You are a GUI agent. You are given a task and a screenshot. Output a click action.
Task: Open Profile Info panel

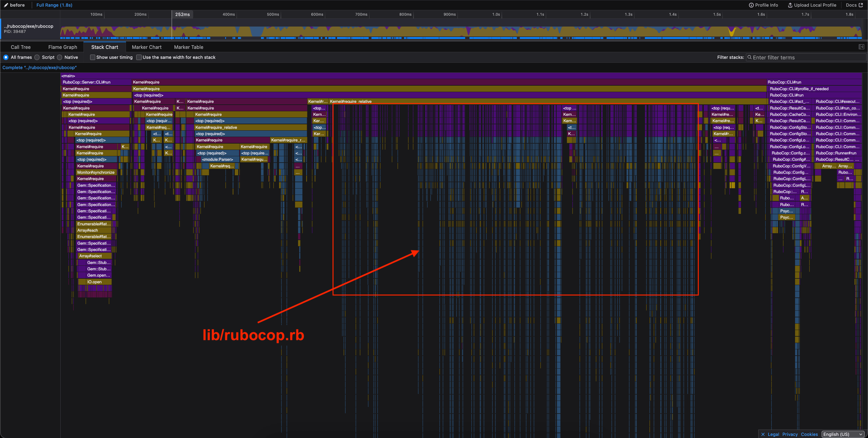pos(763,5)
